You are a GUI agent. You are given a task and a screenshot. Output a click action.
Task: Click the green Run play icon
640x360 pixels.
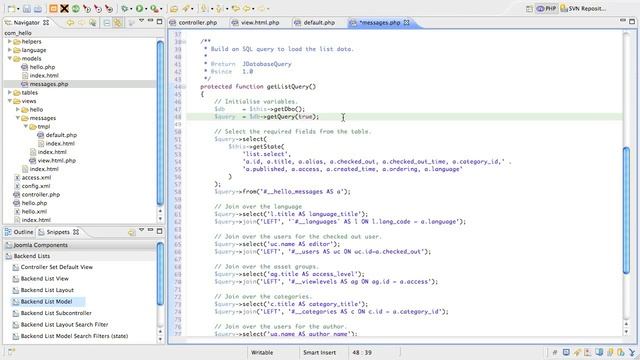139,8
